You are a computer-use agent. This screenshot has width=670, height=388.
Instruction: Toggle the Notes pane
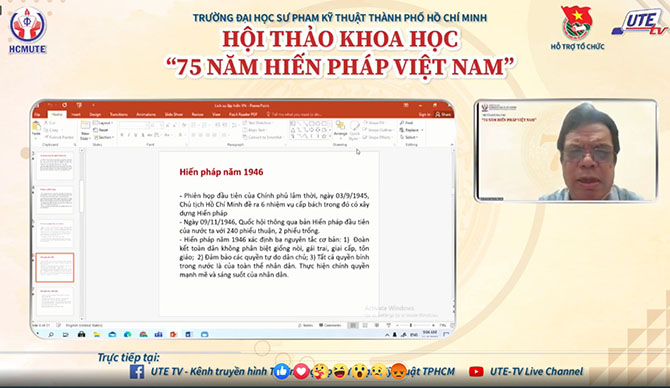tap(306, 325)
